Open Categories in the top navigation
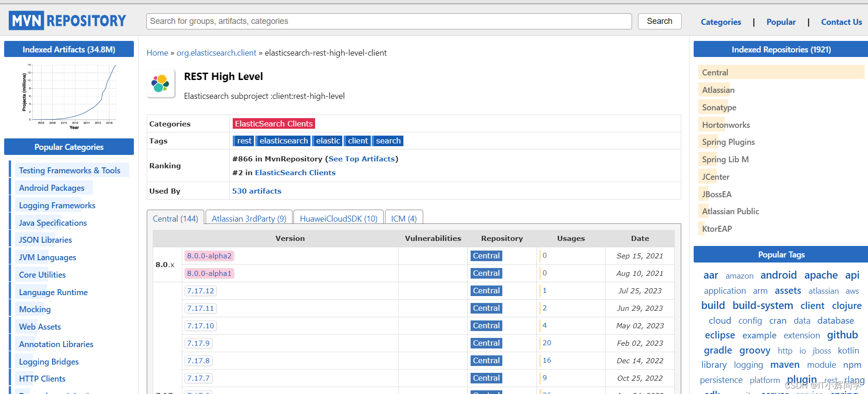 click(721, 22)
